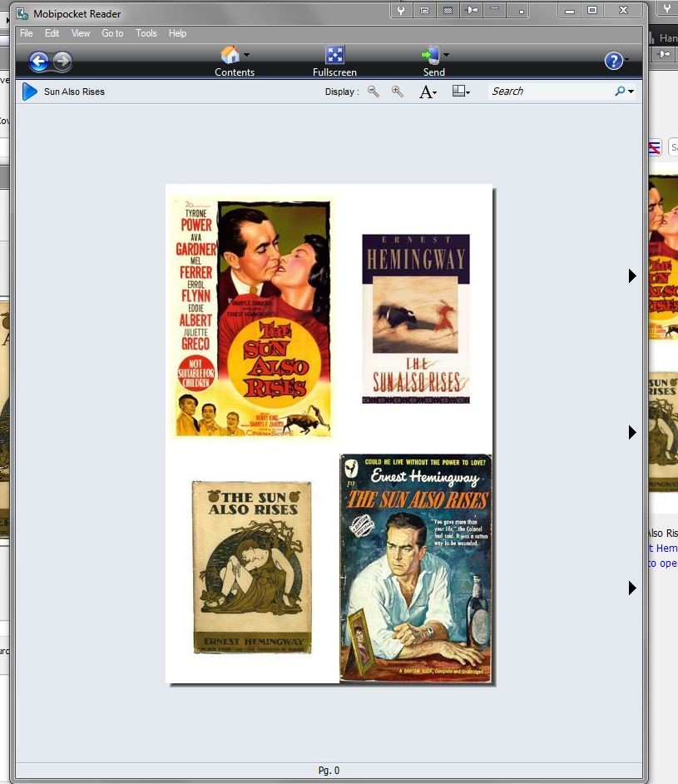Open the search options dropdown
The width and height of the screenshot is (678, 784).
click(x=631, y=92)
